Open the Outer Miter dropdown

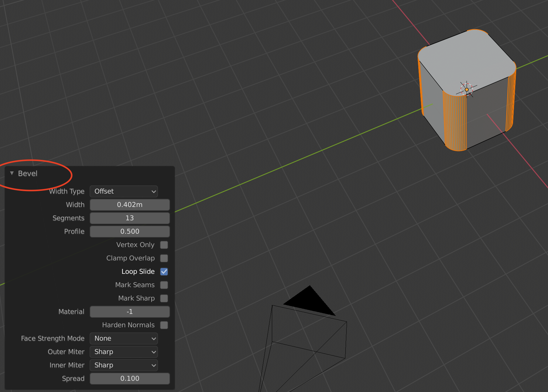tap(124, 352)
